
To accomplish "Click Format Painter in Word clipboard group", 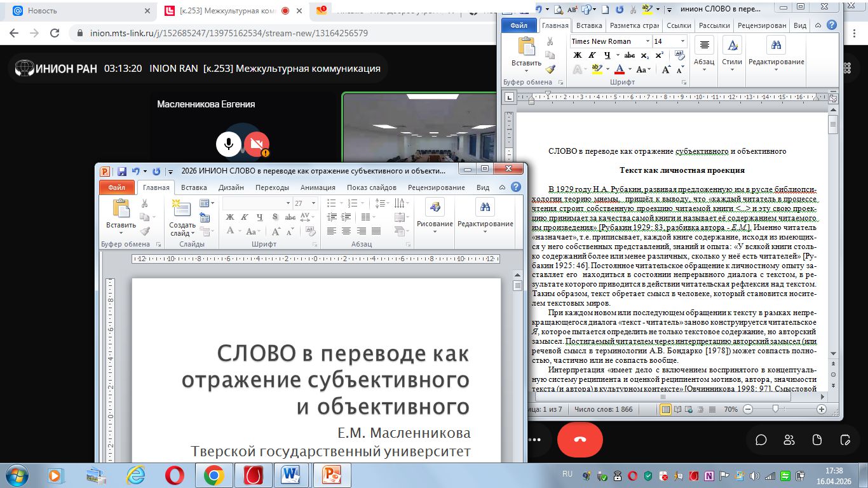I will 550,69.
